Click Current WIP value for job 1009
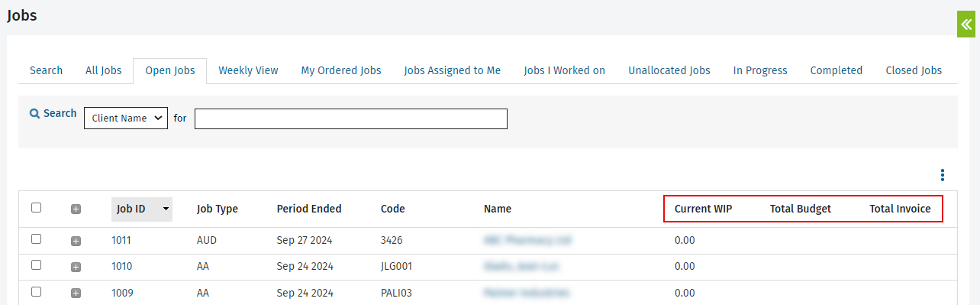Image resolution: width=980 pixels, height=305 pixels. (685, 293)
